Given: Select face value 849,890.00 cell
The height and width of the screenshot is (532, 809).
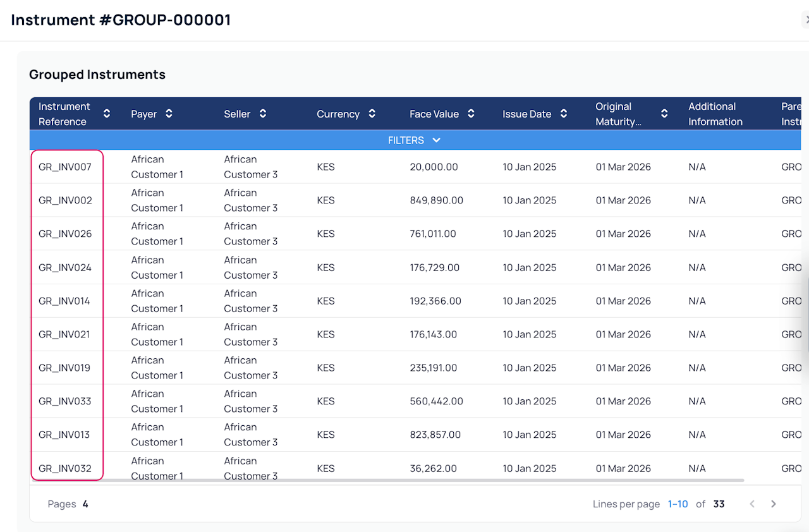Looking at the screenshot, I should (436, 200).
